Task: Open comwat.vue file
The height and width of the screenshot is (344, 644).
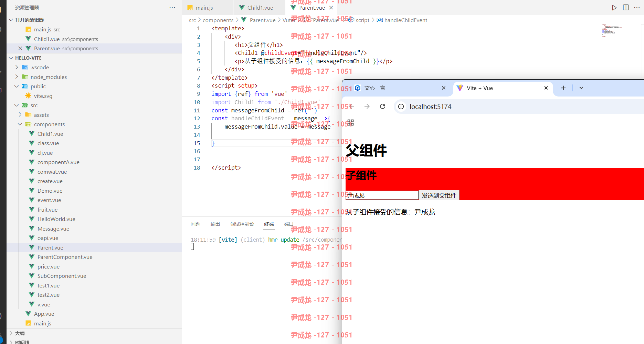Action: point(52,172)
